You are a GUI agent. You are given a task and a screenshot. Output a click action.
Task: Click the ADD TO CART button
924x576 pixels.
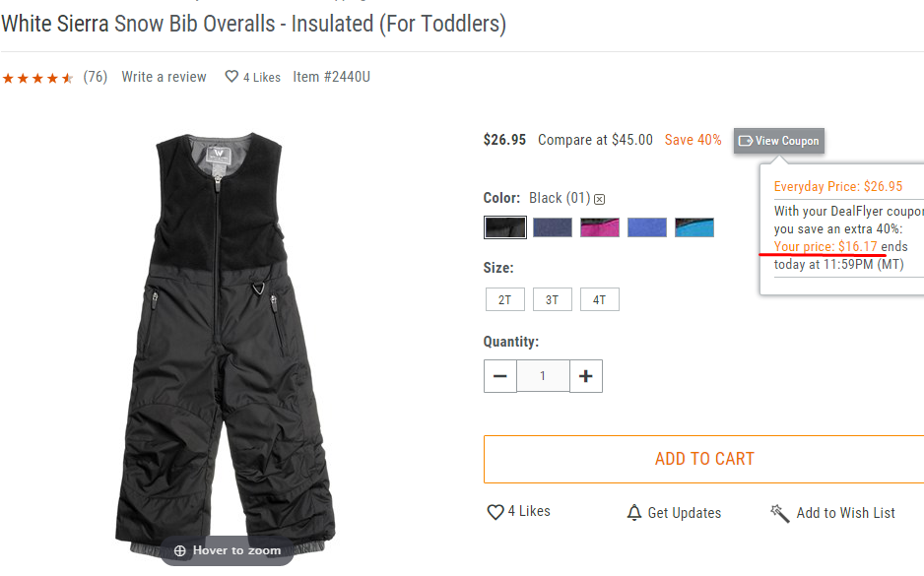pos(704,460)
